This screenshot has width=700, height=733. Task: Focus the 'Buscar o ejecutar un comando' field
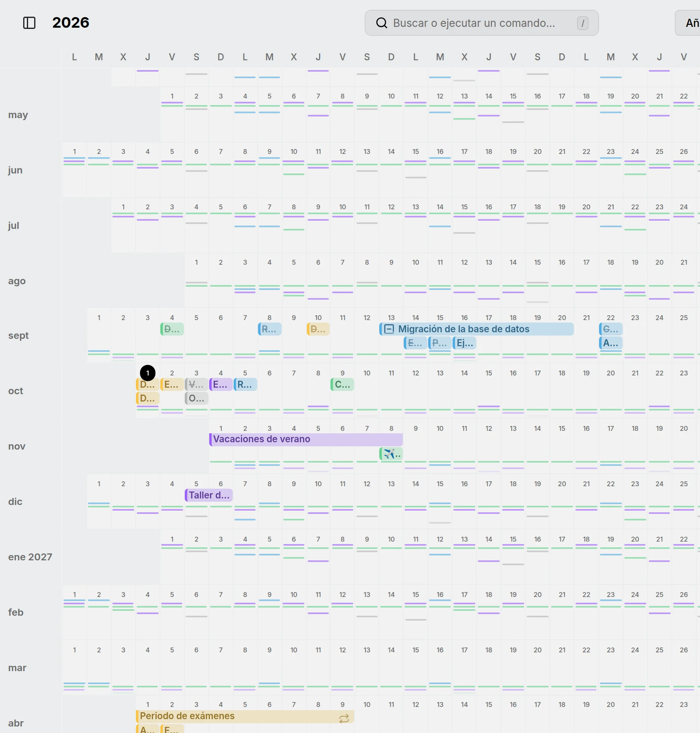(481, 23)
